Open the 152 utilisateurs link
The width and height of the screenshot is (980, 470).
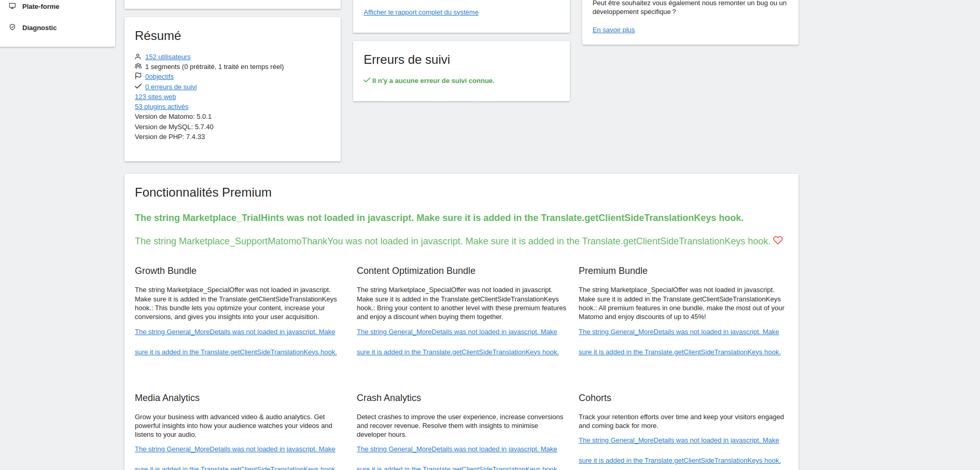(x=167, y=57)
